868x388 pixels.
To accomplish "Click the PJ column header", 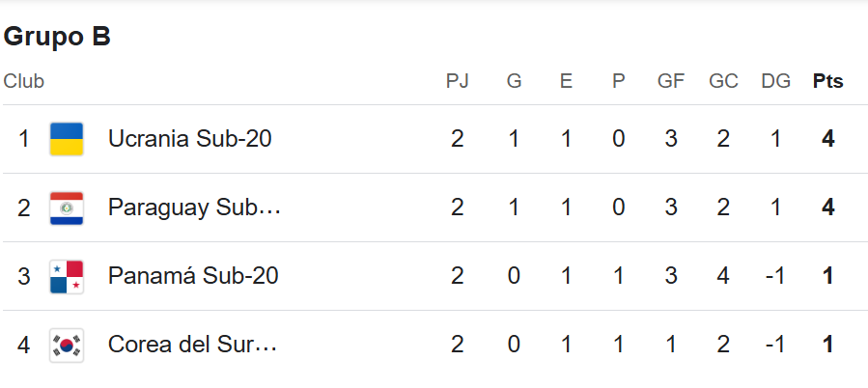I will point(457,82).
